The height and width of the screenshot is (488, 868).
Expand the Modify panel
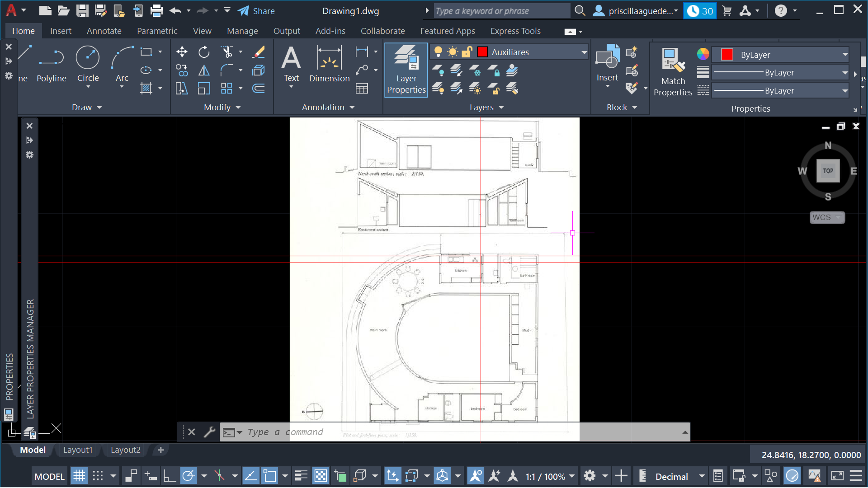222,107
